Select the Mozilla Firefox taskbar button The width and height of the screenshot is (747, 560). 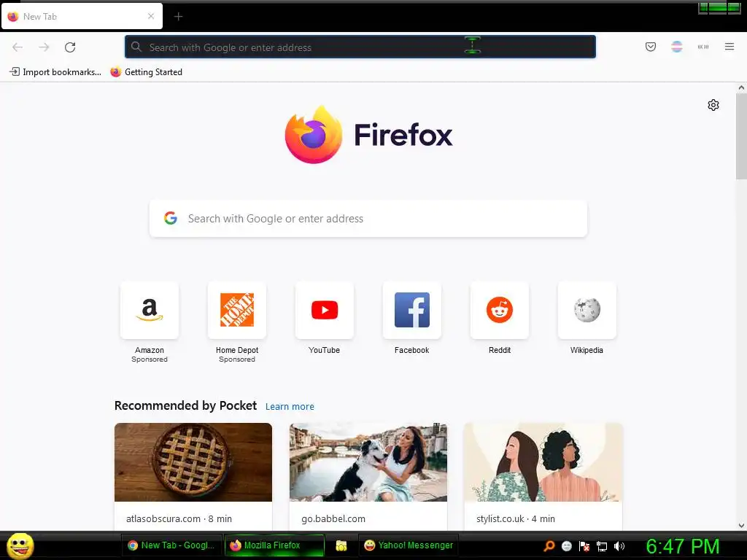pyautogui.click(x=274, y=545)
